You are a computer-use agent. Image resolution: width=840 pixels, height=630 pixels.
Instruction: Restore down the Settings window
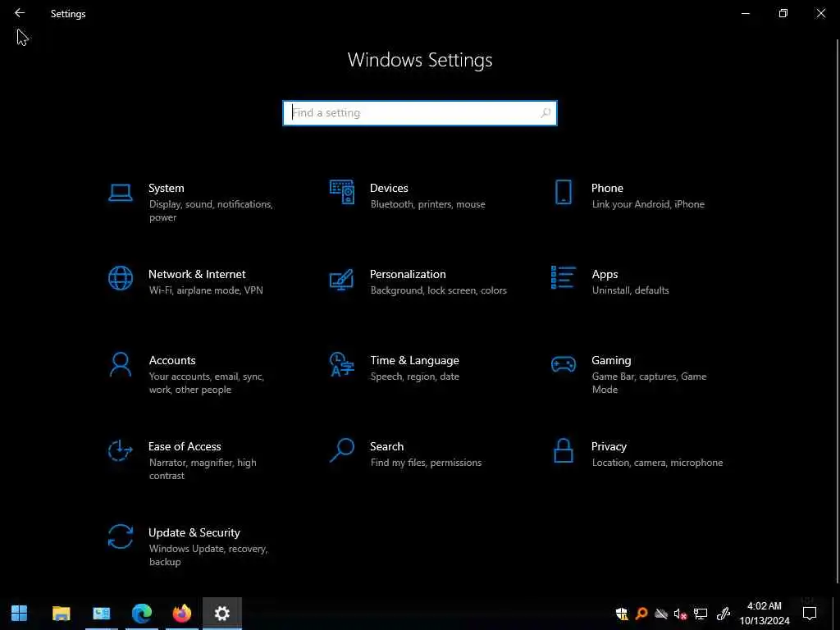pyautogui.click(x=783, y=13)
